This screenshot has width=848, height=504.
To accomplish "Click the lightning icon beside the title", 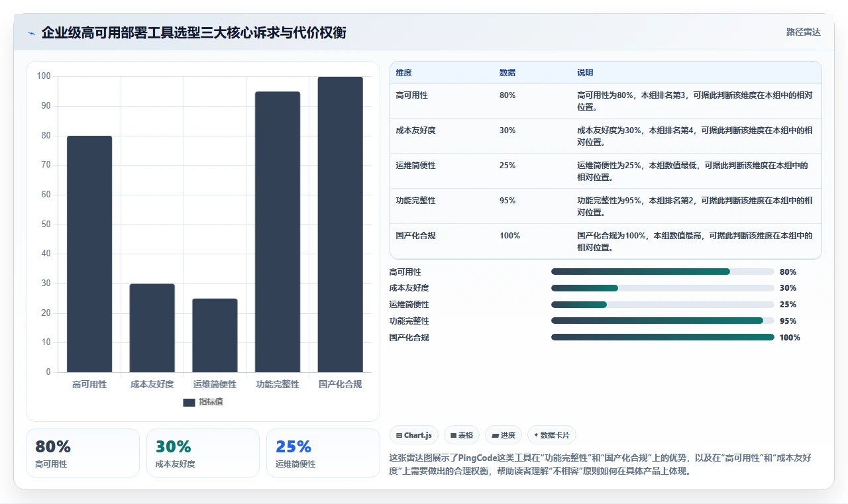I will tap(32, 33).
